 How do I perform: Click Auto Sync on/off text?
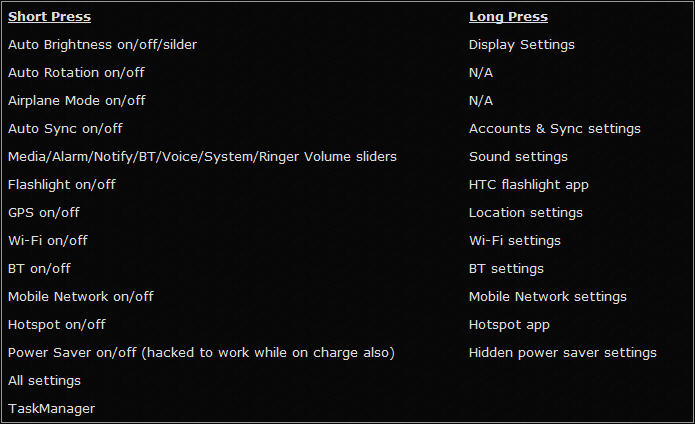(65, 129)
